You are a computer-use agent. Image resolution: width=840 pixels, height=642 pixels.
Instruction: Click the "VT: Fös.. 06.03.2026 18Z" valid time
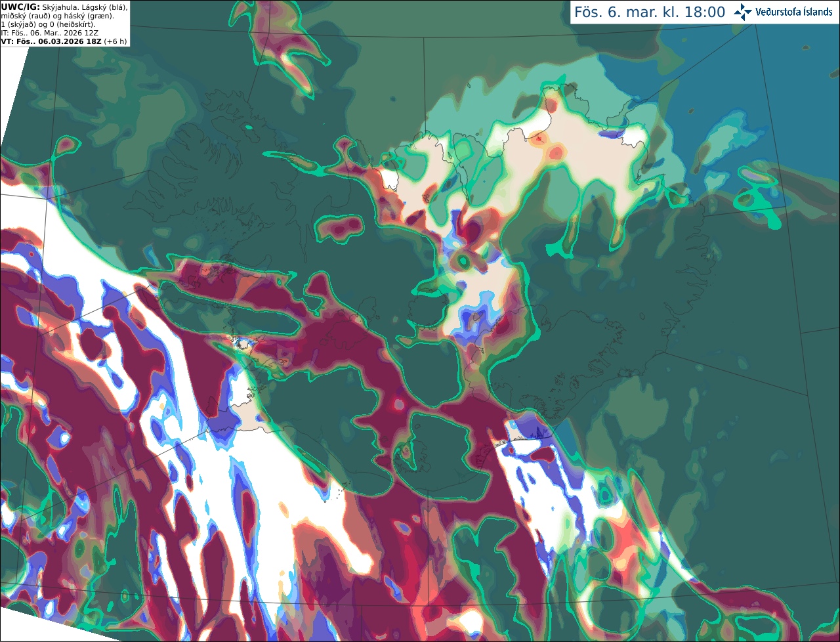tap(51, 41)
